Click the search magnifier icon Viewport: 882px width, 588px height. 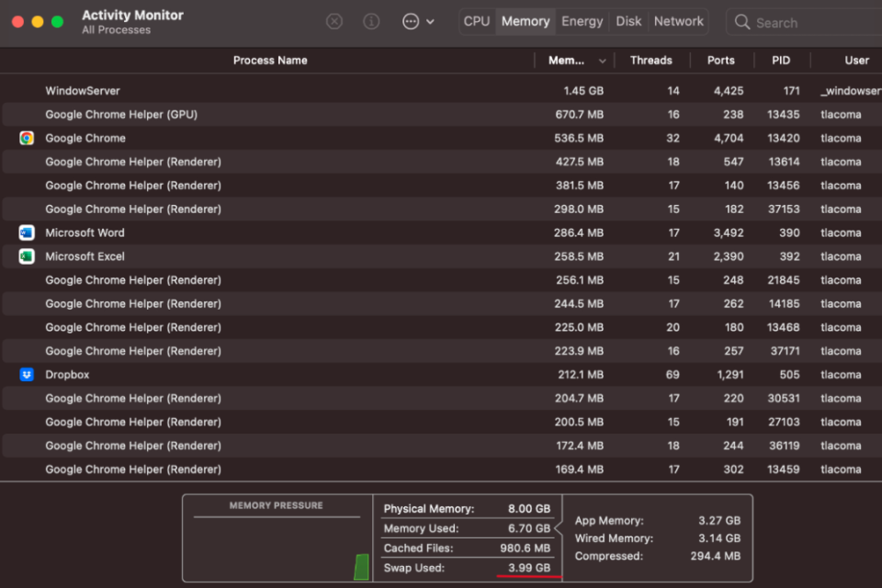742,22
